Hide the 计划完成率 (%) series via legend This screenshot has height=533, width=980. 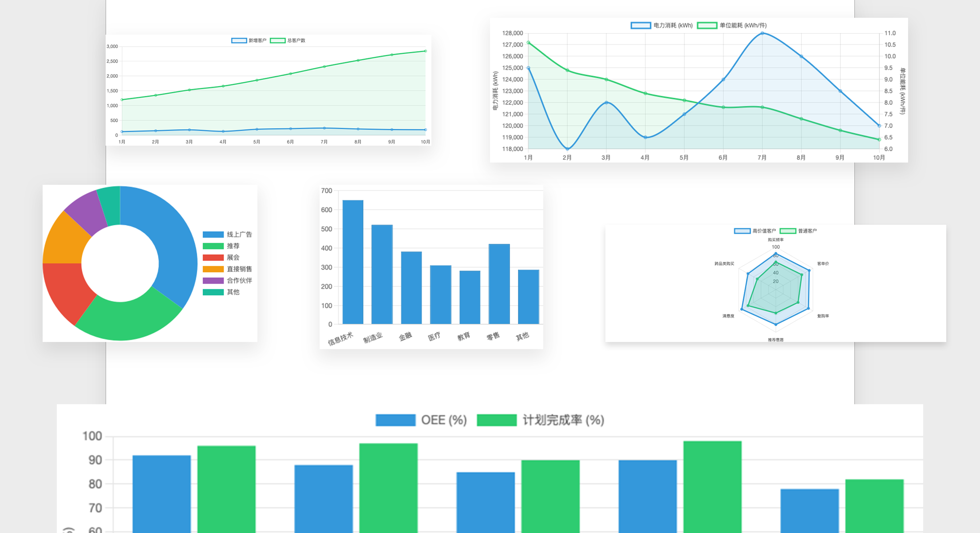(541, 420)
